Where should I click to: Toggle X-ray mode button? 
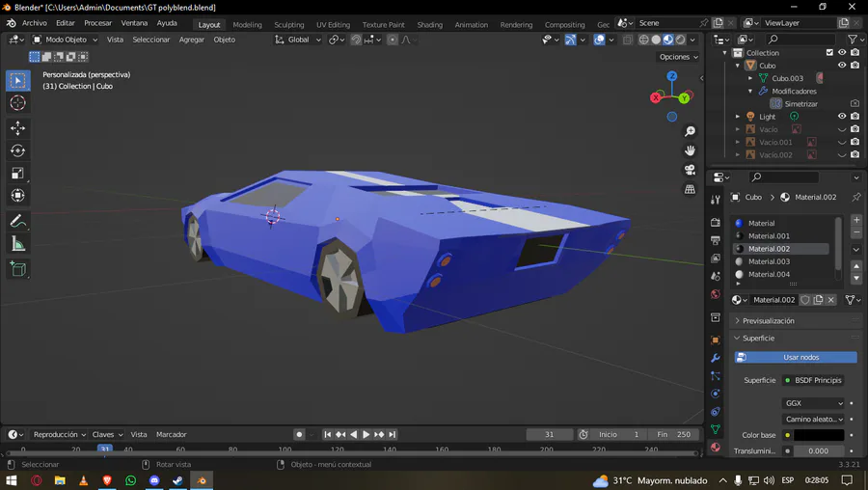click(628, 40)
